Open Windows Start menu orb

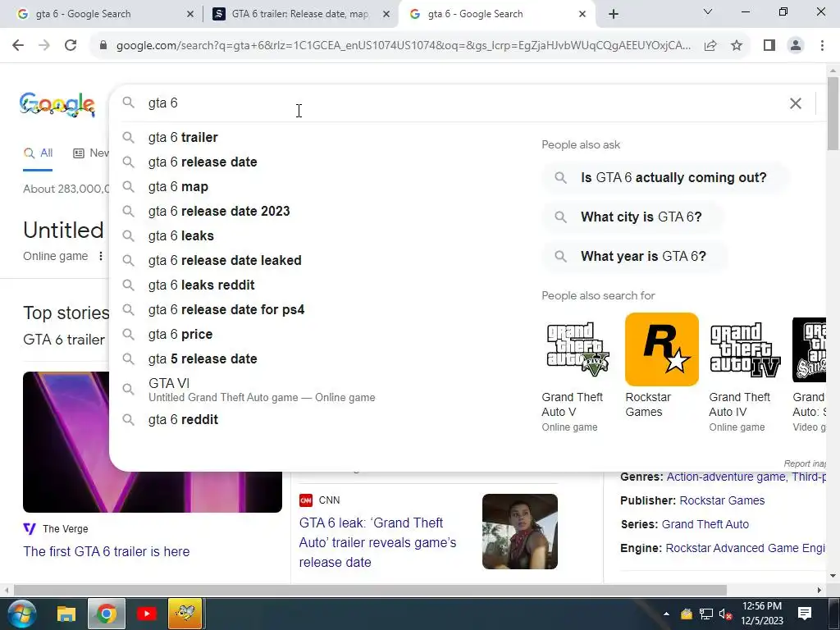(x=21, y=614)
